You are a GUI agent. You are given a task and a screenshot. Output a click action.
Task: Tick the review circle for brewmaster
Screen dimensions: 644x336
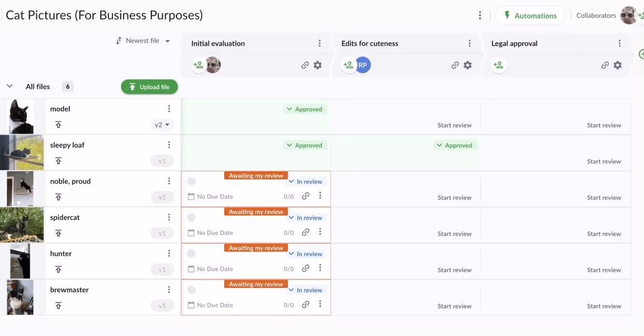191,289
